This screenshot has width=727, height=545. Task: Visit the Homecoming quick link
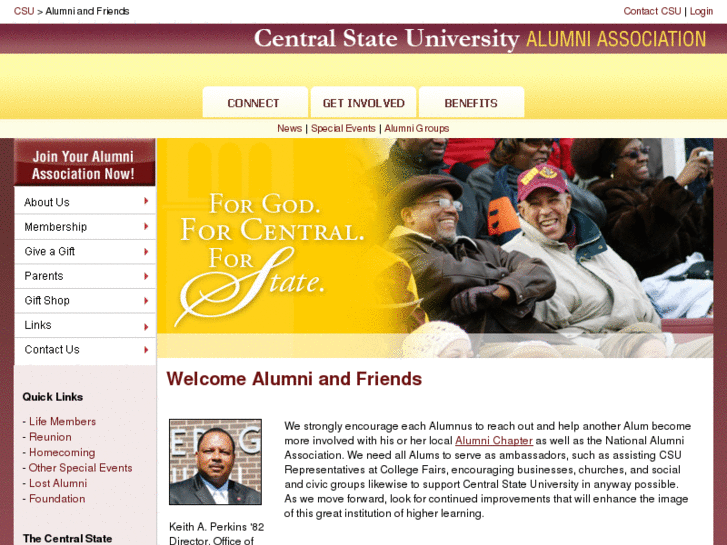(62, 452)
